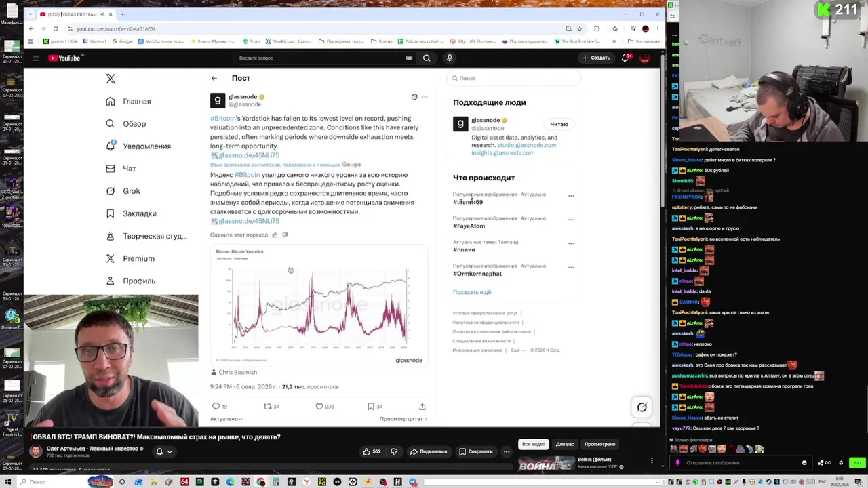
Task: Open a new Chrome tab
Action: 123,14
